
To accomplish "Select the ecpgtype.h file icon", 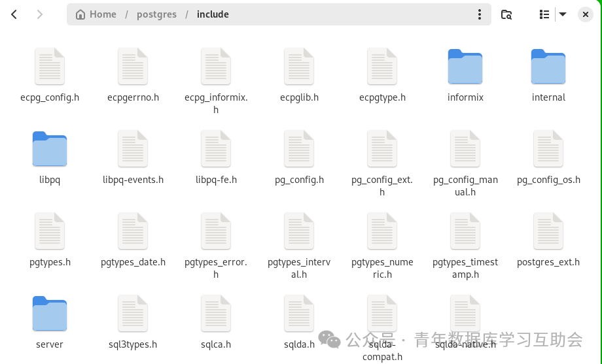I will click(x=382, y=67).
